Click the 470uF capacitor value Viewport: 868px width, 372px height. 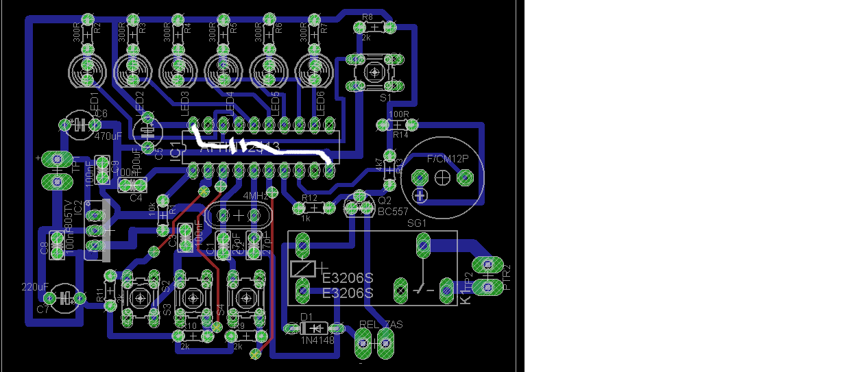tap(108, 137)
